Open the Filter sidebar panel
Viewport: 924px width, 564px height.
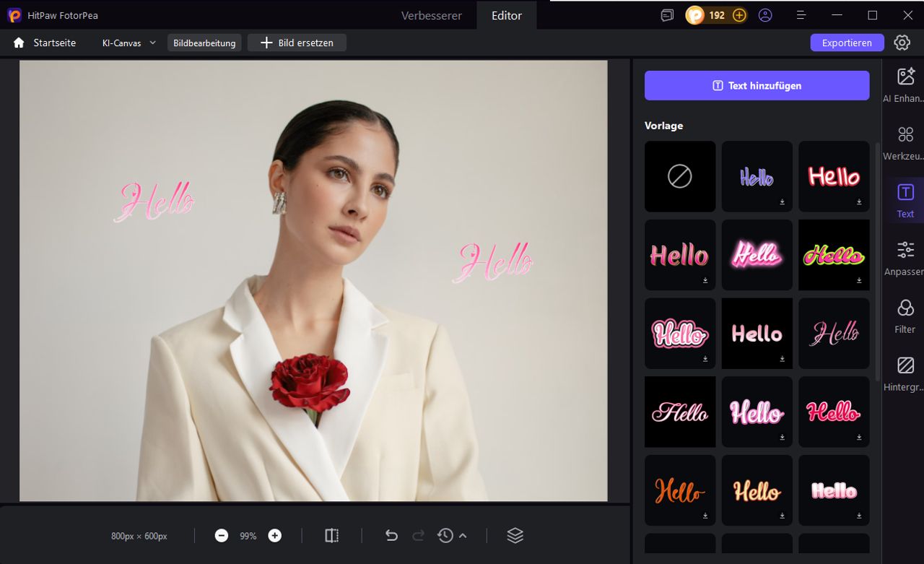tap(905, 316)
